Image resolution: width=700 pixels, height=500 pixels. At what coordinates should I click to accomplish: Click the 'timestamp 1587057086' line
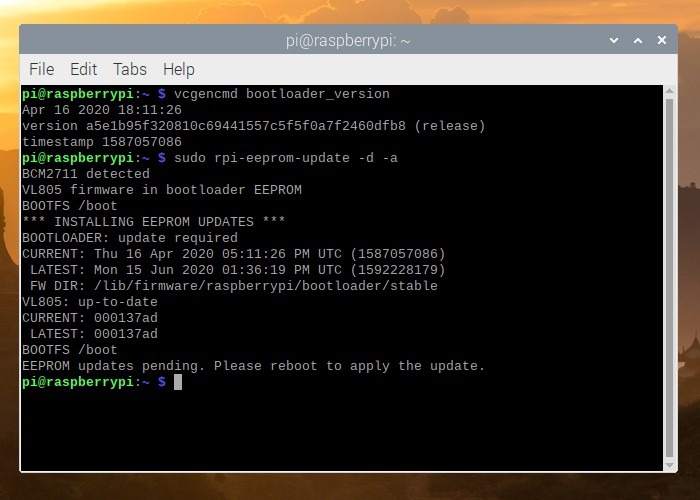point(102,142)
